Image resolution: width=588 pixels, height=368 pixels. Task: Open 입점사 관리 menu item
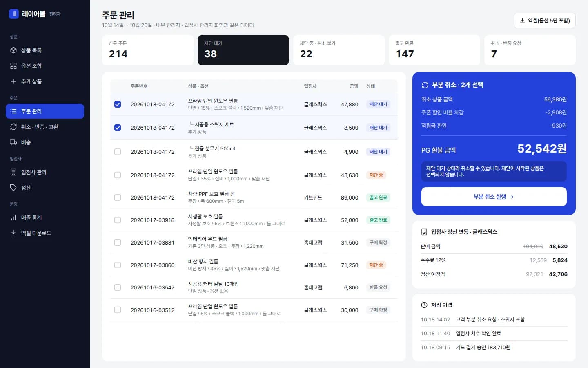pos(45,172)
